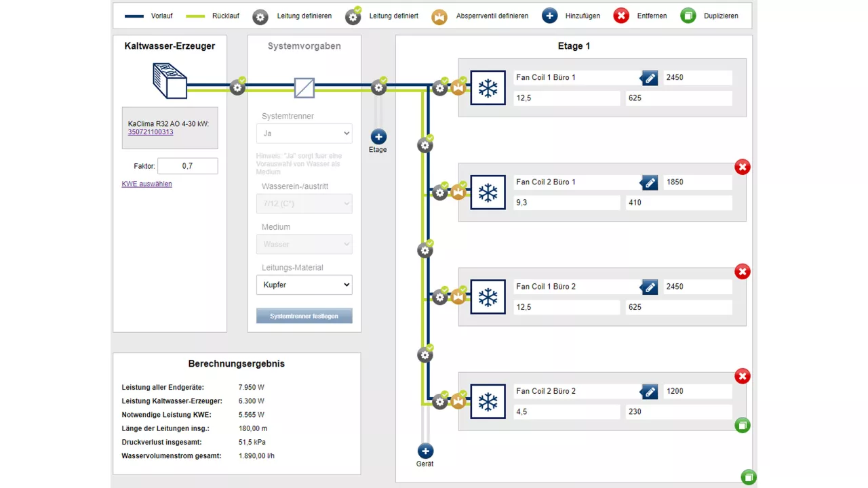The width and height of the screenshot is (868, 488).
Task: Click the chiller icon under Kaltwasser-Erzeuger
Action: [170, 81]
